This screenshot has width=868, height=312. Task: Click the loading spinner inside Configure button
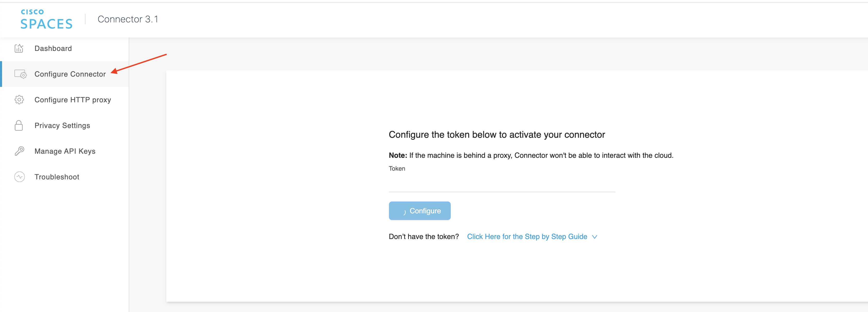coord(404,212)
